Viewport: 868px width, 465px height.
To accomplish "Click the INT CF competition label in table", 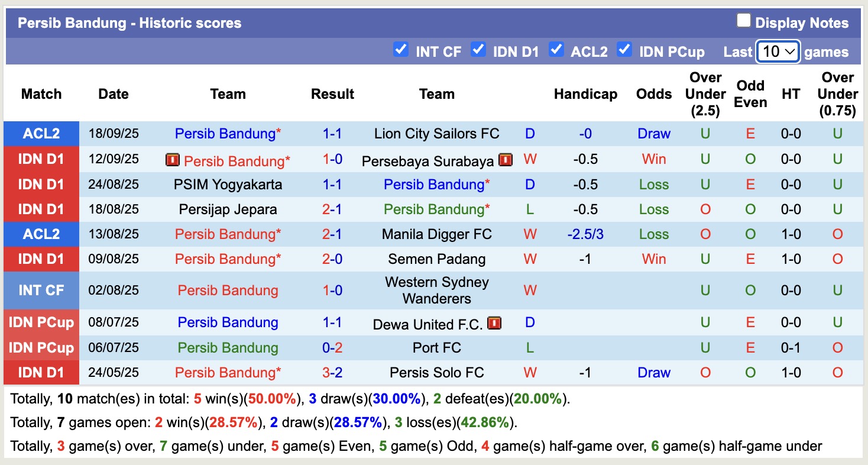I will (41, 290).
